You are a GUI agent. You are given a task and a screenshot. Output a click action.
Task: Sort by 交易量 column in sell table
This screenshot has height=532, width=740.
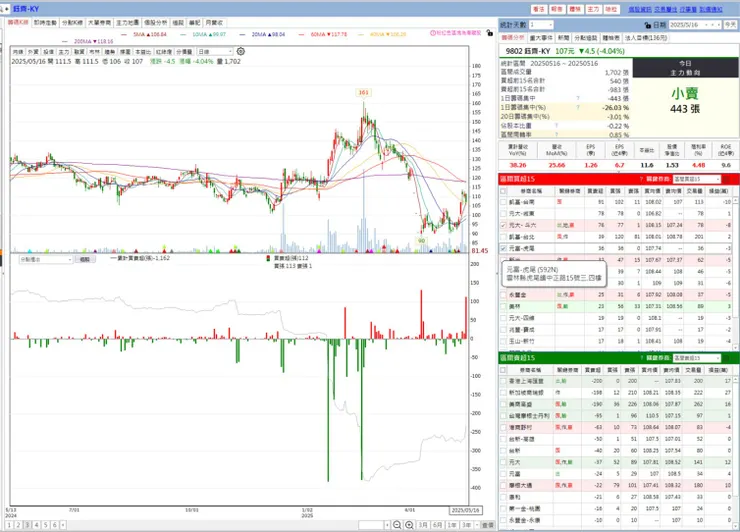(694, 370)
